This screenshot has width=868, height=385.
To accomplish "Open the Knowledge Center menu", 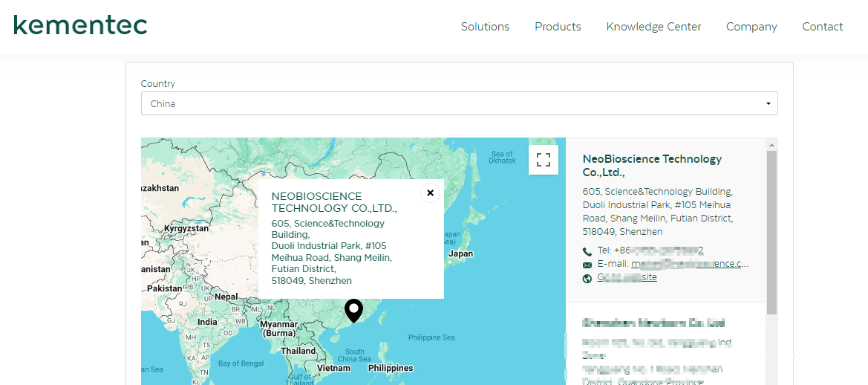I will [x=653, y=27].
